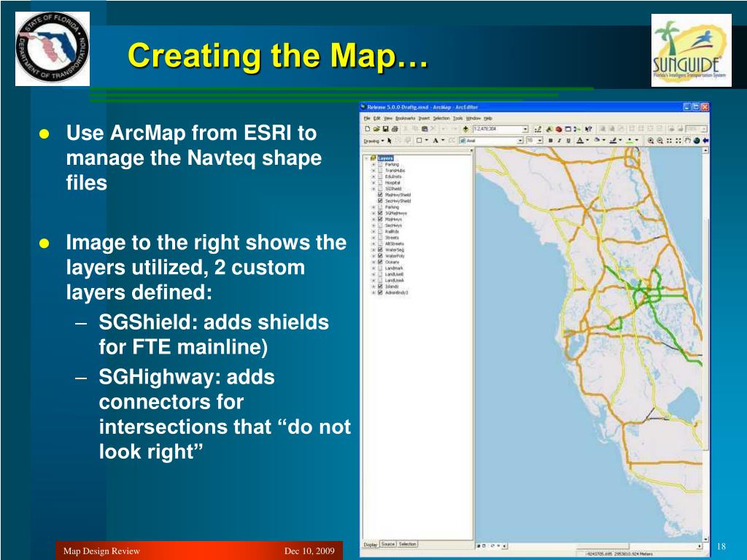Select the Zoom In magnifier tool
Image resolution: width=747 pixels, height=560 pixels.
point(651,141)
